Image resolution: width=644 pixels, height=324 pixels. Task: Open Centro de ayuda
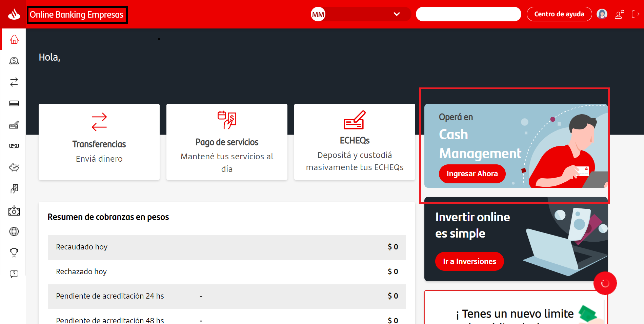pos(559,14)
